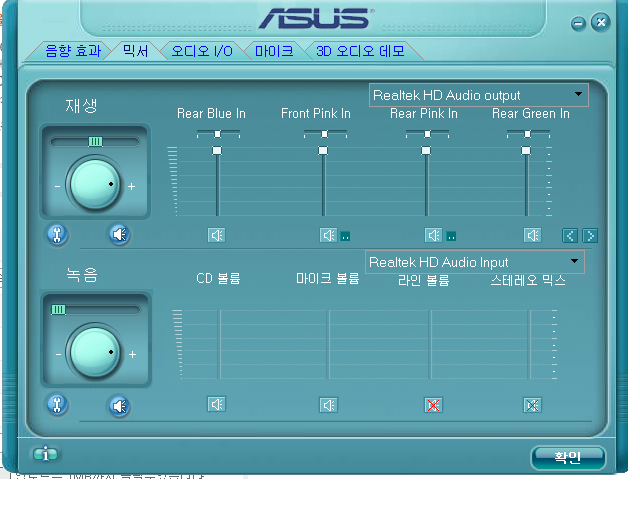This screenshot has width=640, height=512.
Task: Select the 믹서 tab
Action: [x=136, y=51]
